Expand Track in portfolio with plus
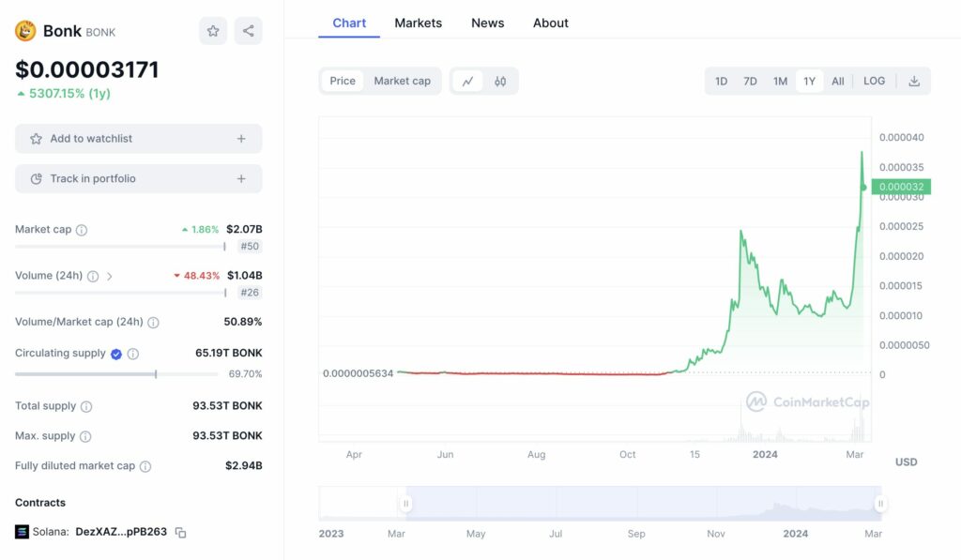This screenshot has width=961, height=560. 241,178
